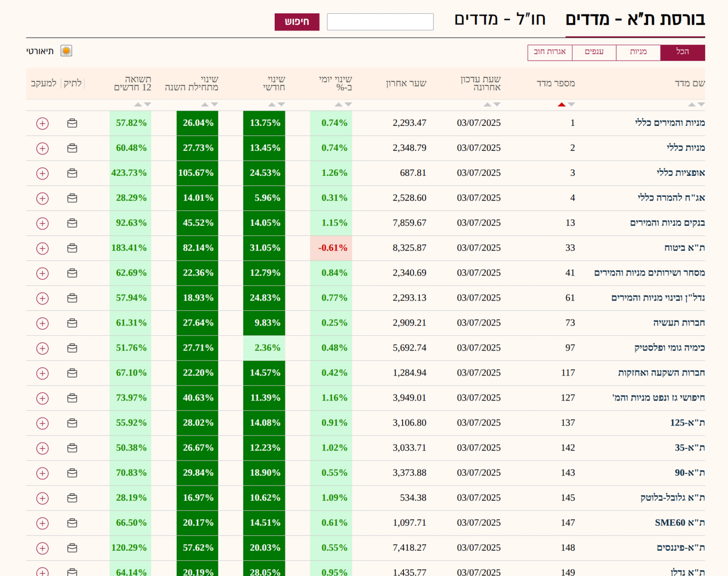Add מסחר ושירותים index to portfolio
This screenshot has height=576, width=728.
[72, 273]
